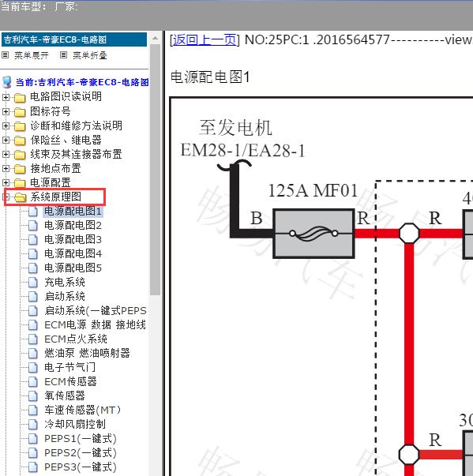Click the page icon of 电子节气门
473x476 pixels.
tap(33, 368)
